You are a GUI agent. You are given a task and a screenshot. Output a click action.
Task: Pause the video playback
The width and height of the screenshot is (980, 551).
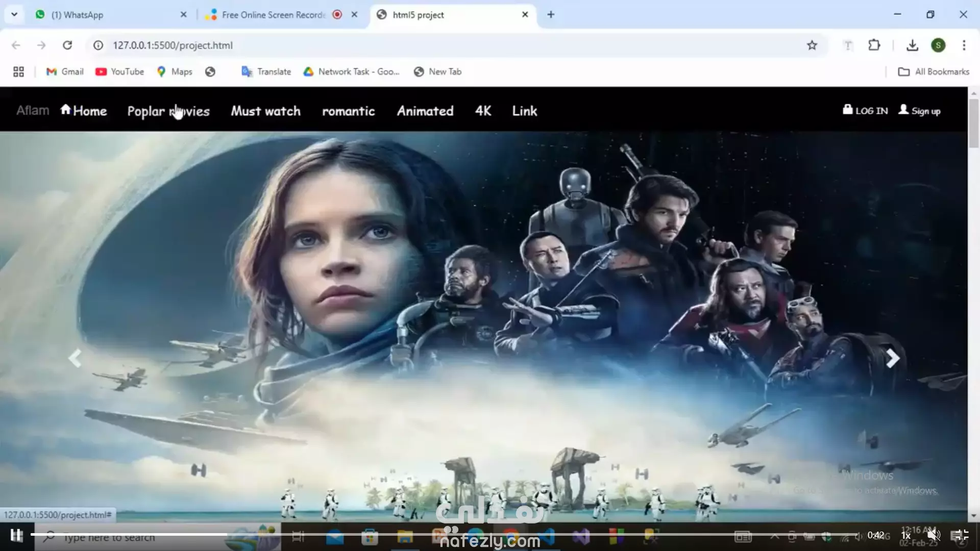tap(16, 535)
